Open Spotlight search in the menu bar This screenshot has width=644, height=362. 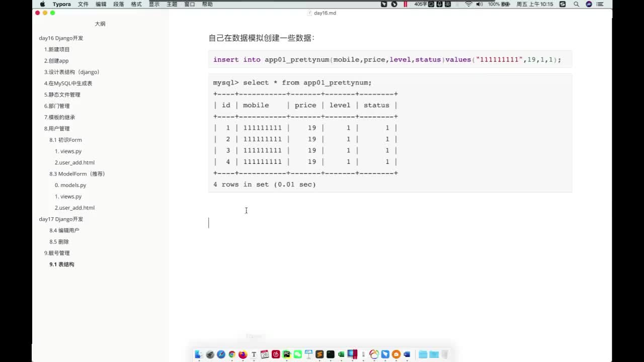pyautogui.click(x=577, y=4)
